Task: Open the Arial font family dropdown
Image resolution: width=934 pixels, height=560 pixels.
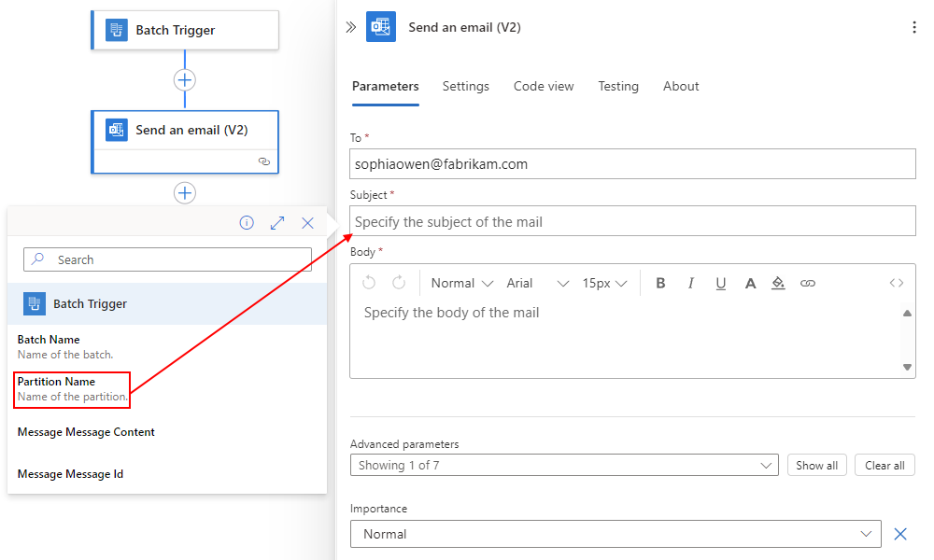Action: 537,283
